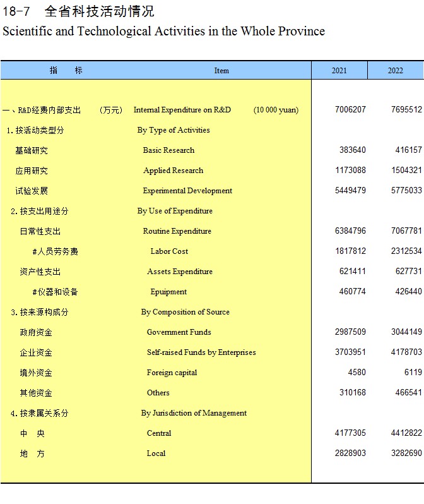424x504 pixels.
Task: Click 'Internal Expenditure on R&D' row label
Action: point(182,110)
